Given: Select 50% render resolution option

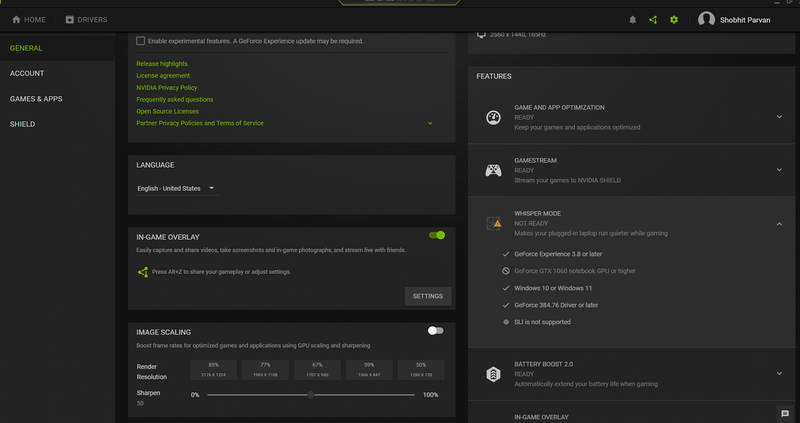Looking at the screenshot, I should click(421, 369).
